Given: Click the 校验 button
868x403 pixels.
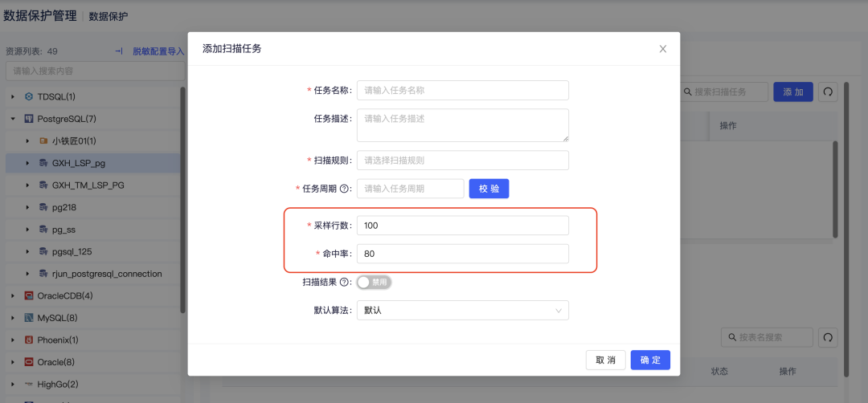Looking at the screenshot, I should click(489, 189).
